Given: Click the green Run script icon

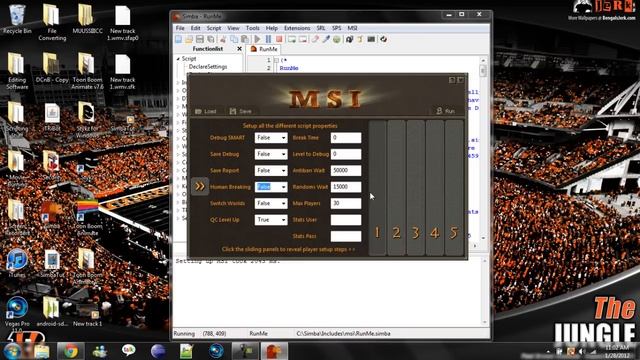Looking at the screenshot, I should click(258, 39).
